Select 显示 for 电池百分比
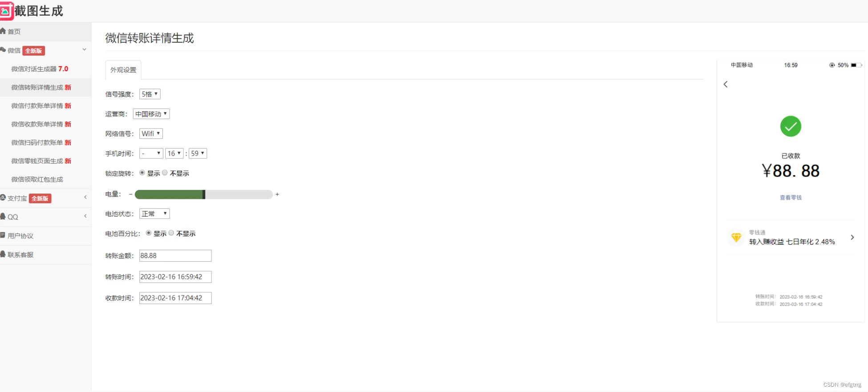The height and width of the screenshot is (392, 868). [x=149, y=233]
